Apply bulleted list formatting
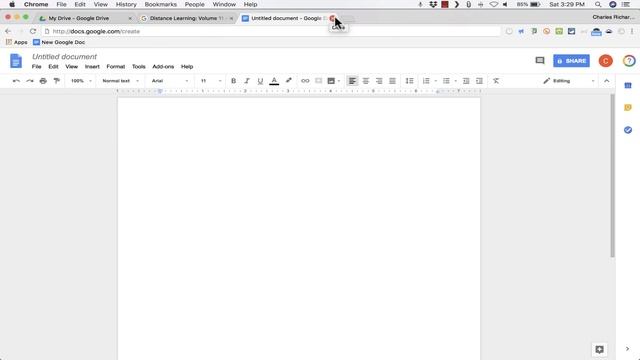Image resolution: width=640 pixels, height=360 pixels. tap(446, 81)
